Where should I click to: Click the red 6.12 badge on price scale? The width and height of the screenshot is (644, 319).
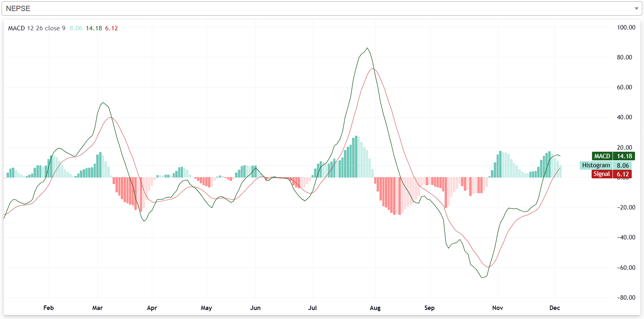coord(623,174)
